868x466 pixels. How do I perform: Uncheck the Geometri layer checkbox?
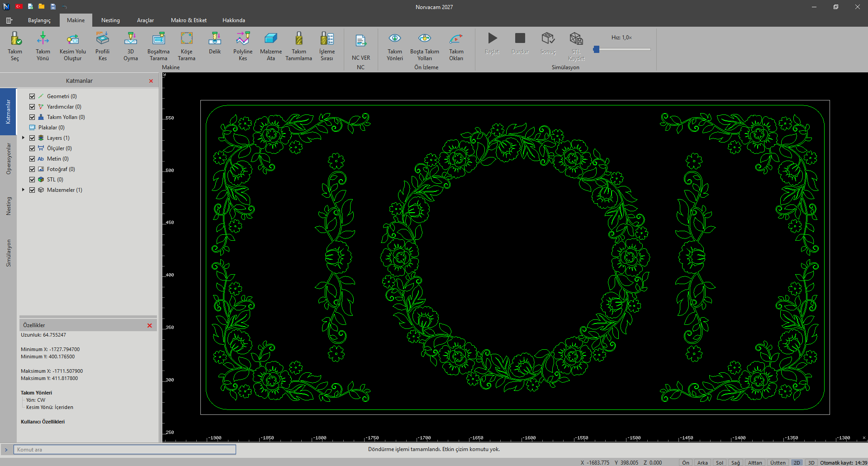point(32,96)
